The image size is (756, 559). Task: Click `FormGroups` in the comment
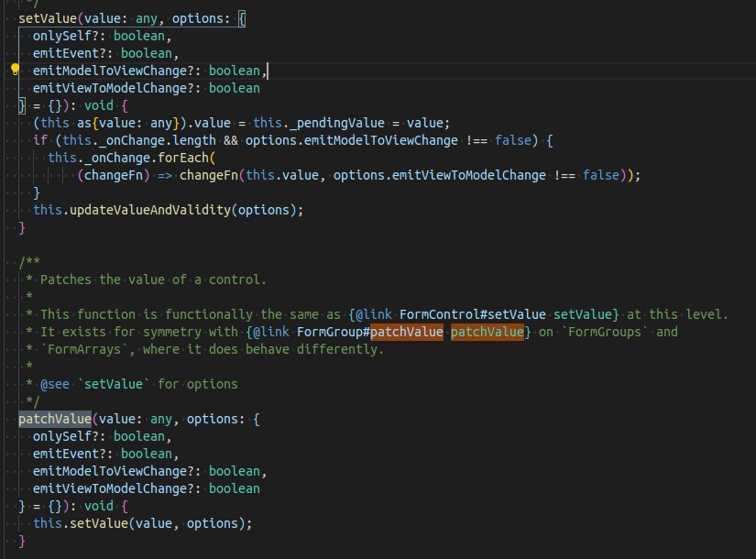pos(605,332)
